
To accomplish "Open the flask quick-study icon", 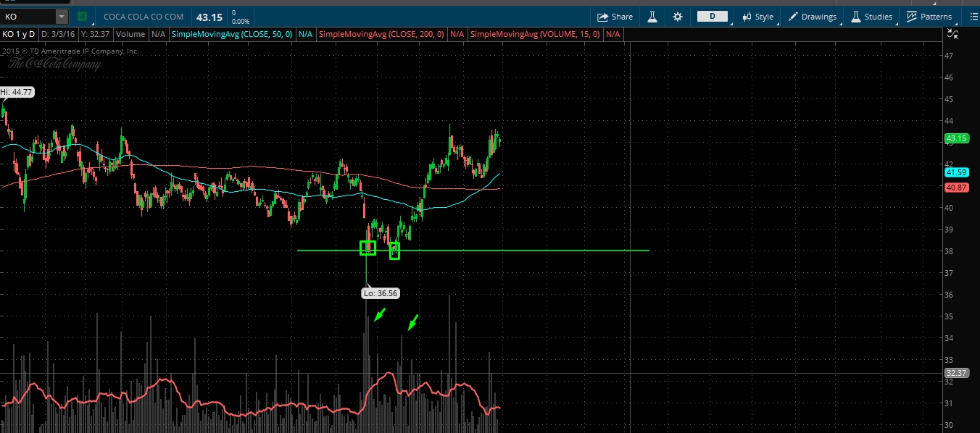I will coord(652,17).
